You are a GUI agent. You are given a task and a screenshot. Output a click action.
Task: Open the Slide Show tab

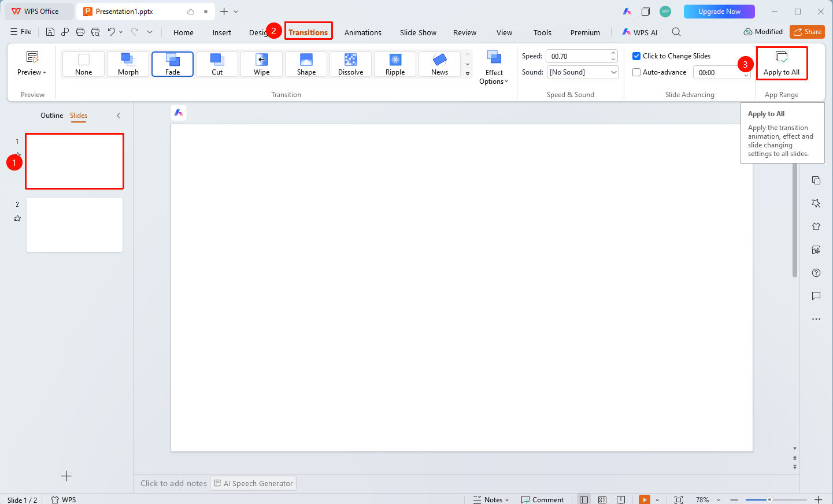(x=418, y=32)
